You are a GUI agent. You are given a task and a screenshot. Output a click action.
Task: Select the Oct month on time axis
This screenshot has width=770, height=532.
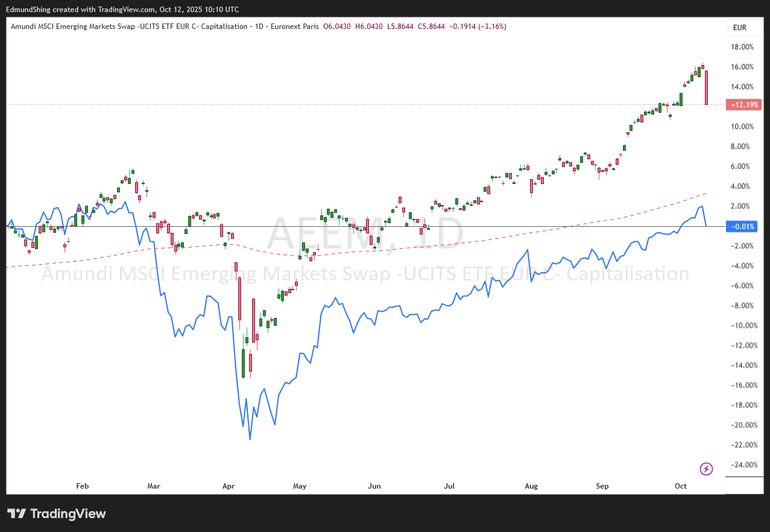click(681, 486)
